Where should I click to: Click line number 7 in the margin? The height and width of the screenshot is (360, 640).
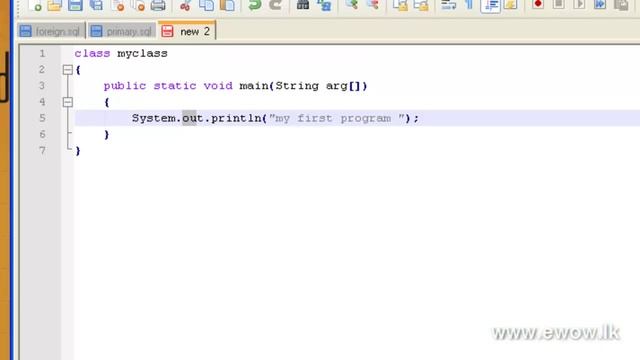pyautogui.click(x=42, y=151)
